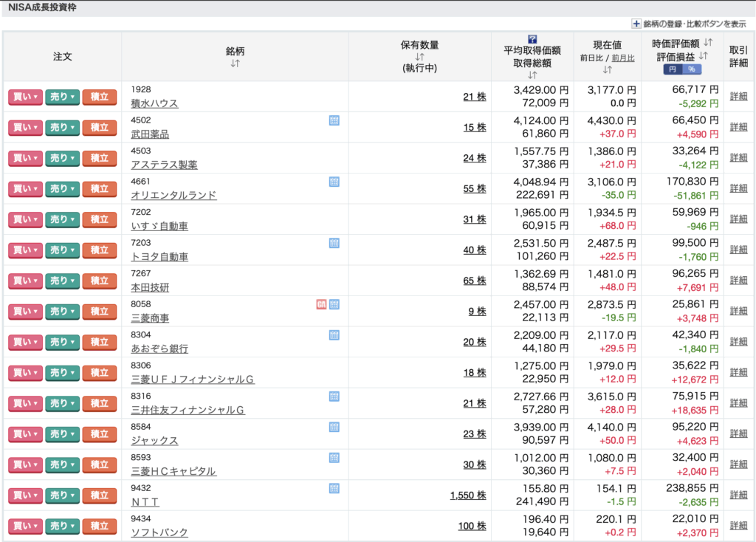Click plus icon to show 銘柄の登録・比較ボタン
756x542 pixels.
point(636,24)
